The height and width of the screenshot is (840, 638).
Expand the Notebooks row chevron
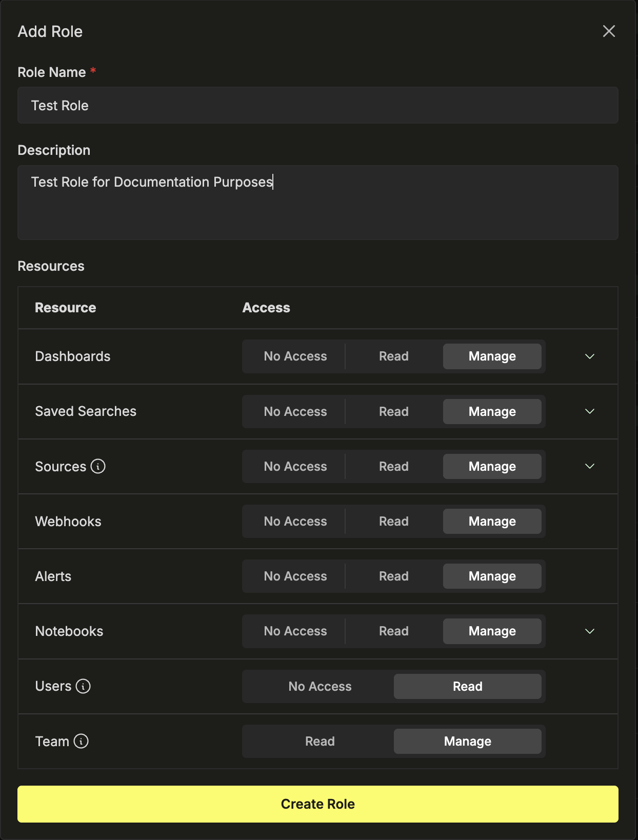tap(590, 631)
